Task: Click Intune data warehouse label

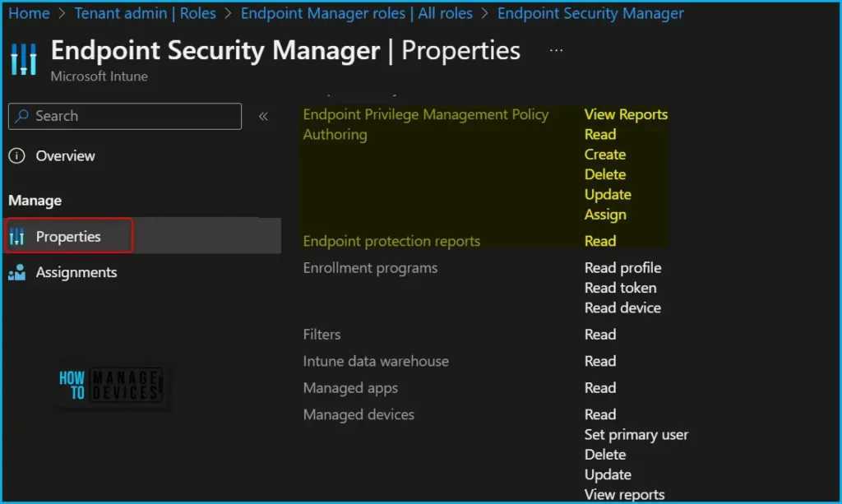Action: pos(376,361)
